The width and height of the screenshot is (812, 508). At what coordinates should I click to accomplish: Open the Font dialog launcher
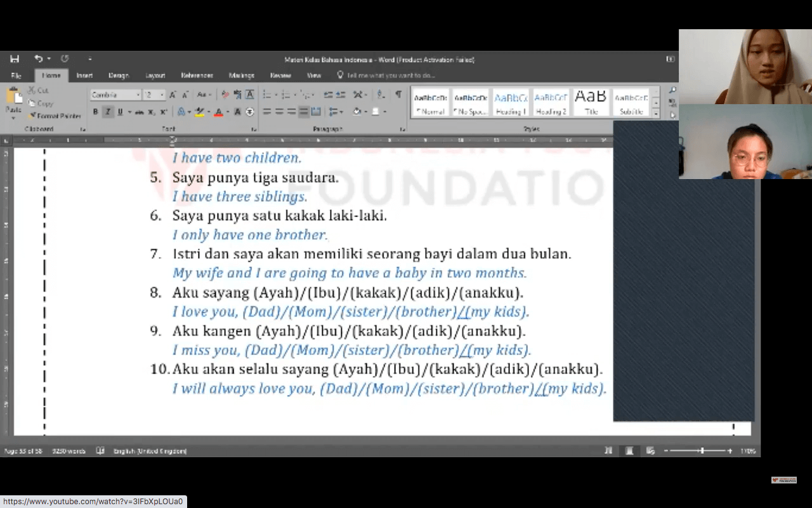tap(252, 129)
